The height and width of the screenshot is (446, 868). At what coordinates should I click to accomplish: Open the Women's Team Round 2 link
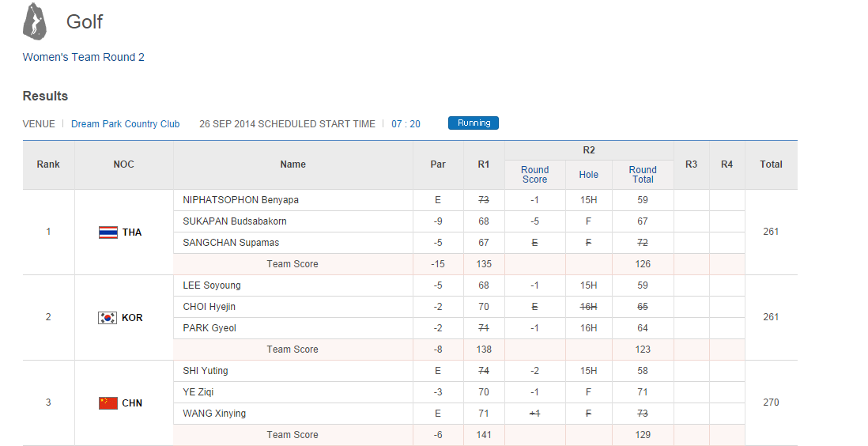[x=83, y=57]
